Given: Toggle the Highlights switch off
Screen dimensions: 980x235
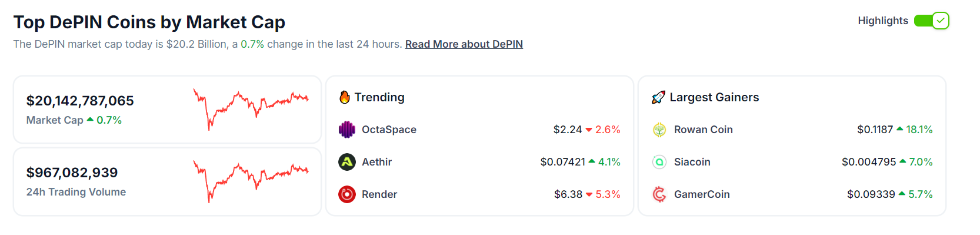Looking at the screenshot, I should pos(932,21).
